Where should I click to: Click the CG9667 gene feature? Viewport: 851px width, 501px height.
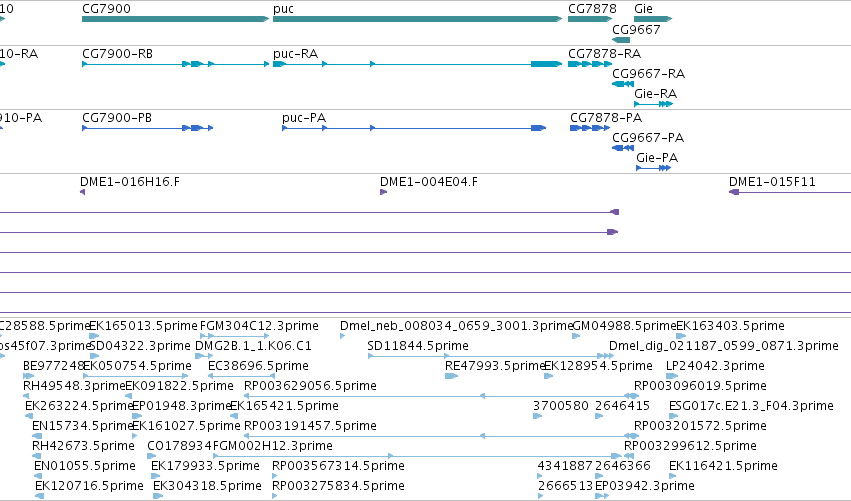621,40
